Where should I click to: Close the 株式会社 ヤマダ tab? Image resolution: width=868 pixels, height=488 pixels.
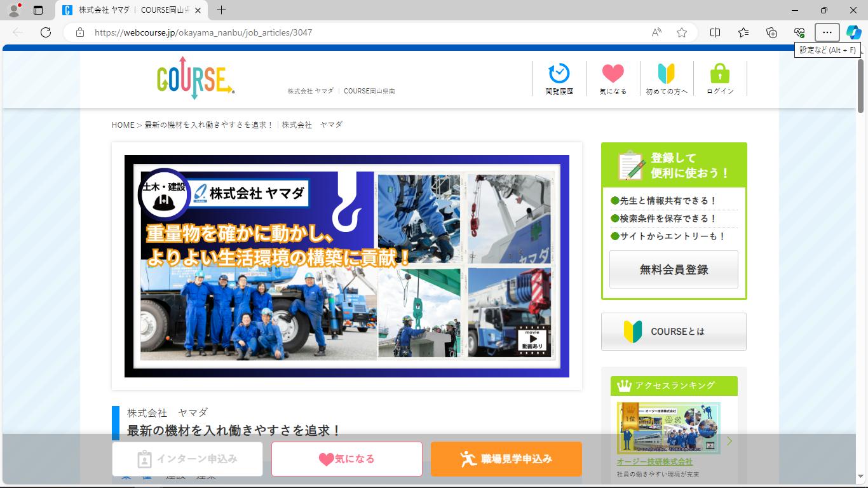[x=198, y=10]
